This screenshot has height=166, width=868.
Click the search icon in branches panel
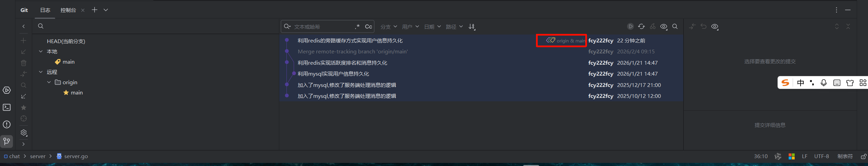coord(41,26)
